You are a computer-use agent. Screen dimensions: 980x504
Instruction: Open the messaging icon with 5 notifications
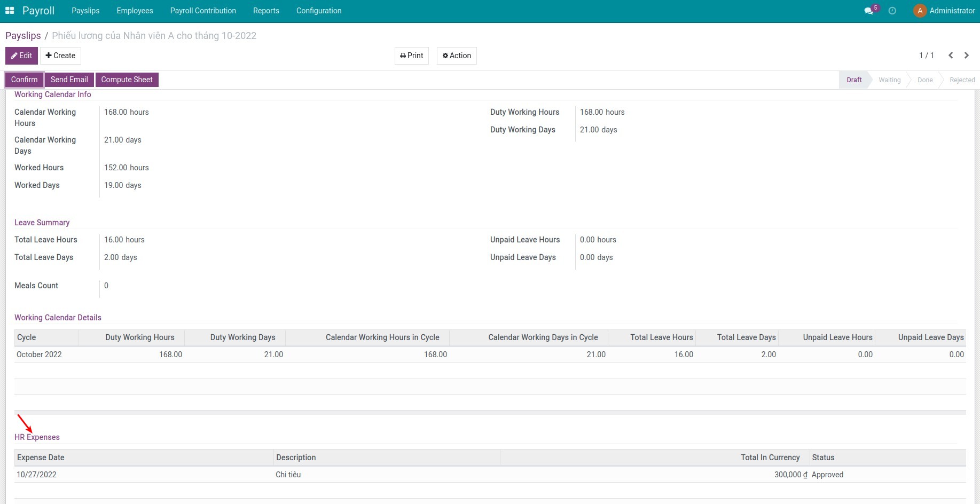click(x=869, y=11)
